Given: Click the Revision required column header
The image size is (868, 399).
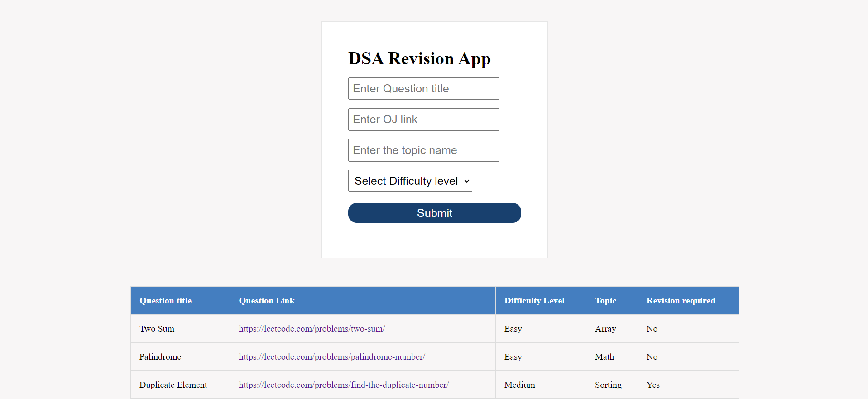Looking at the screenshot, I should 688,301.
